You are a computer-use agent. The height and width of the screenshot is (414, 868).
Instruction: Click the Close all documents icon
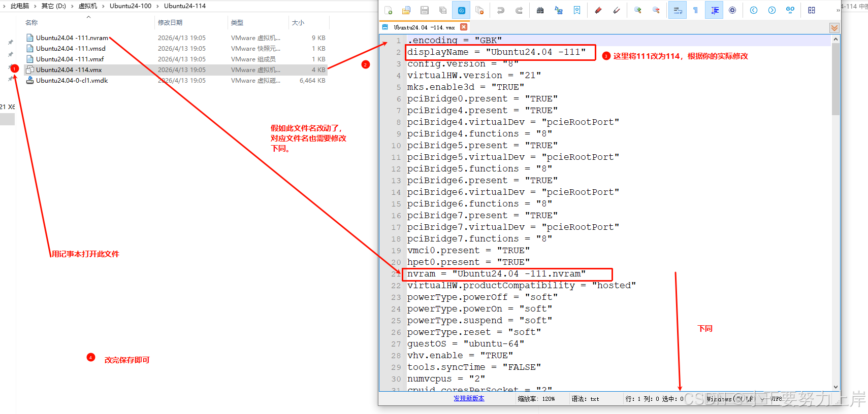(x=479, y=10)
